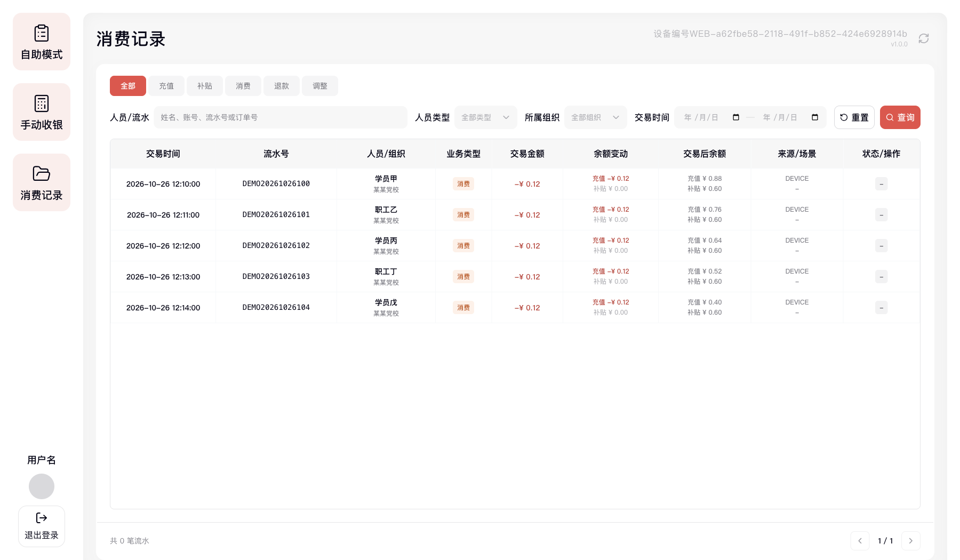960x560 pixels.
Task: Click the time 2026-10-26 12:10:00
Action: [163, 184]
